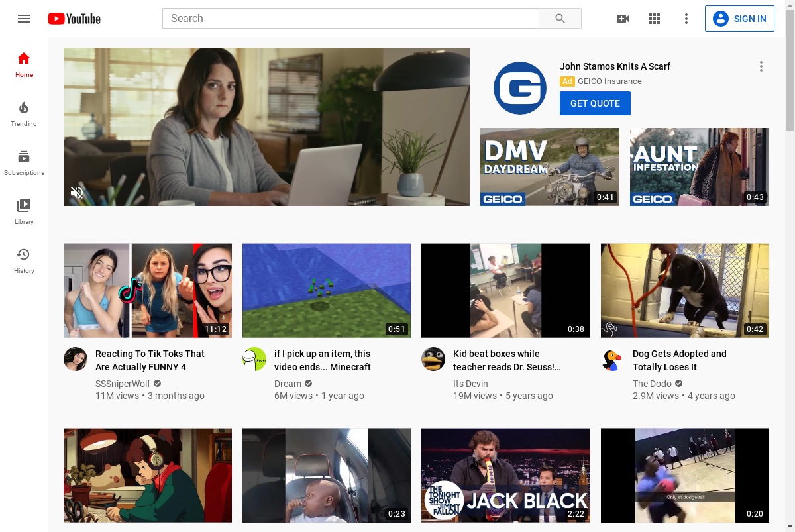Click The Dodo channel name
This screenshot has height=532, width=795.
(652, 384)
